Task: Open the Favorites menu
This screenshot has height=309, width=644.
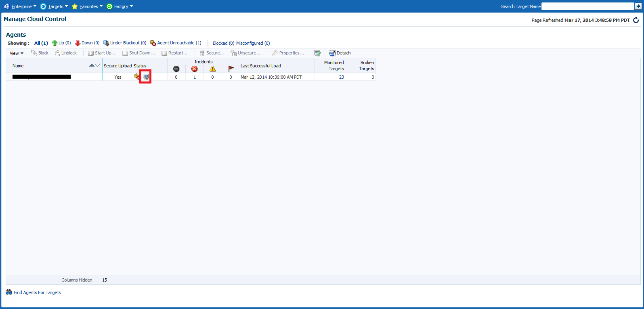Action: click(87, 6)
